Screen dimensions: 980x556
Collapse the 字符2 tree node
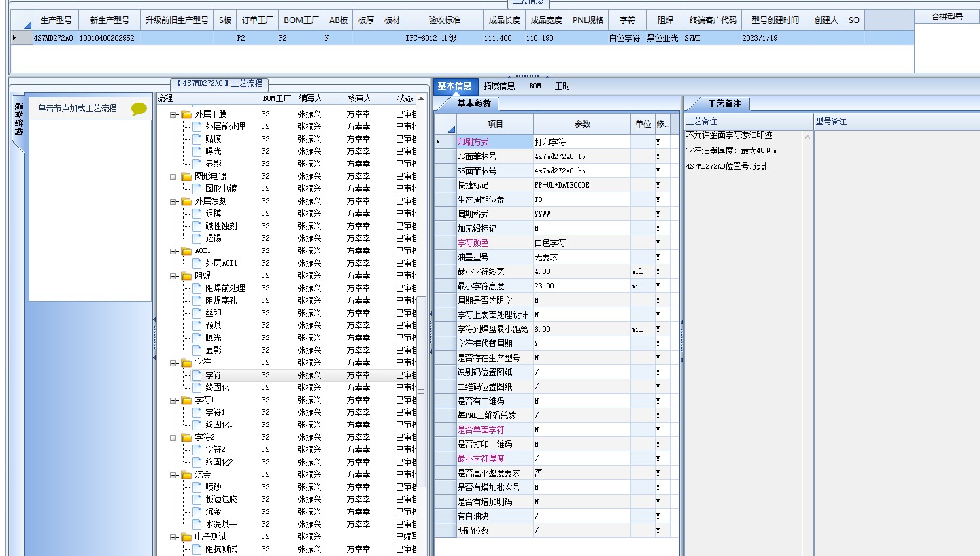tap(174, 437)
